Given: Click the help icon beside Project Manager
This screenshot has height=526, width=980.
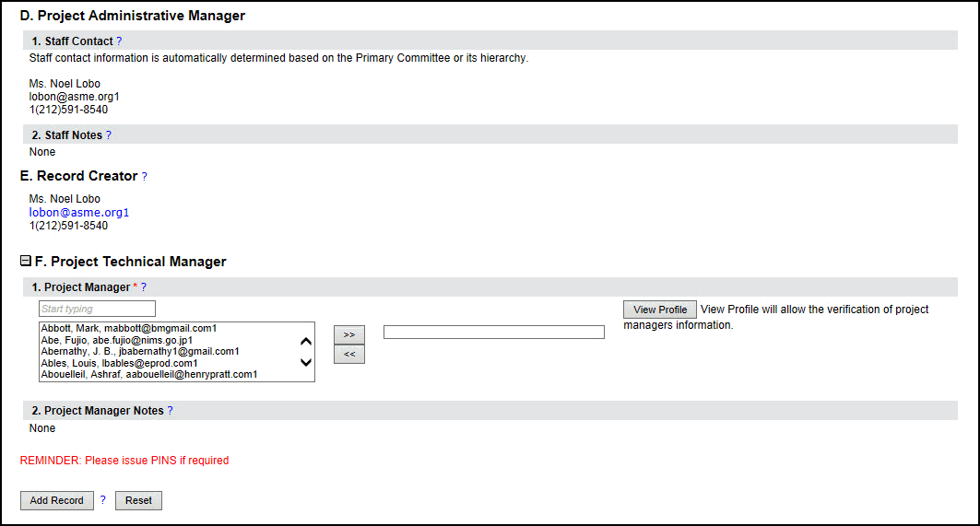Looking at the screenshot, I should (x=144, y=287).
